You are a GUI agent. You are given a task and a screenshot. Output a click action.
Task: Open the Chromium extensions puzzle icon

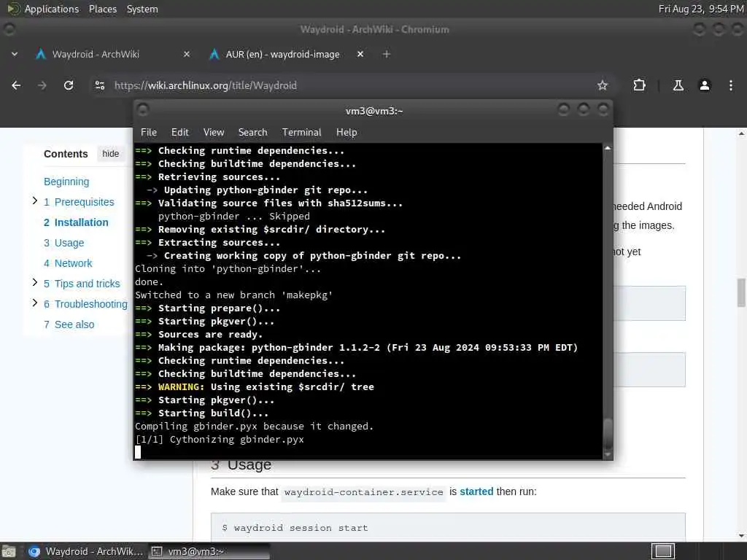pyautogui.click(x=639, y=85)
